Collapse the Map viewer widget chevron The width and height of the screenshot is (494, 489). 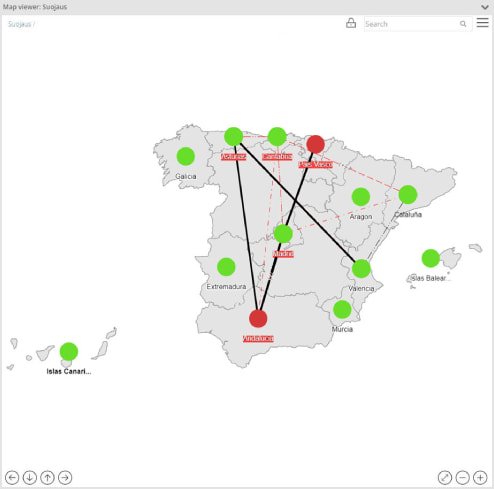coord(485,7)
